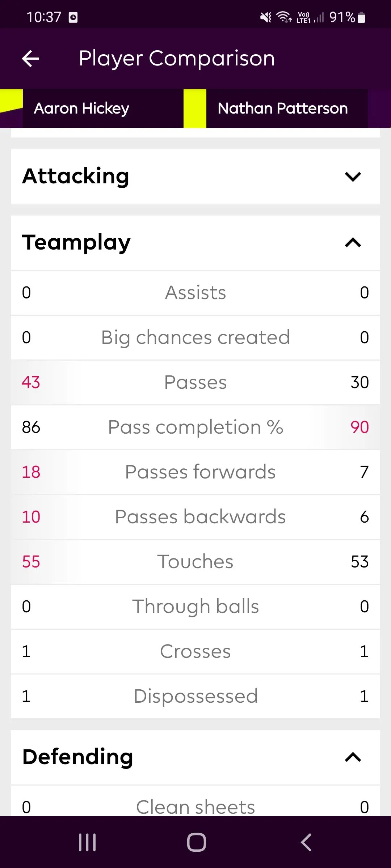Tap the Pass completion % row
The image size is (391, 868).
pyautogui.click(x=195, y=427)
